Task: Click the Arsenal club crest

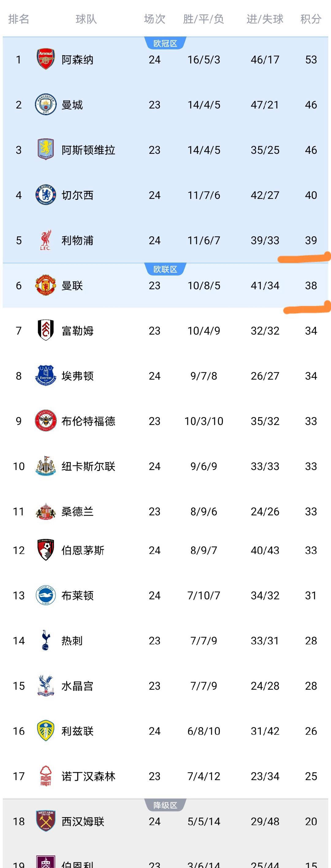Action: click(x=45, y=59)
